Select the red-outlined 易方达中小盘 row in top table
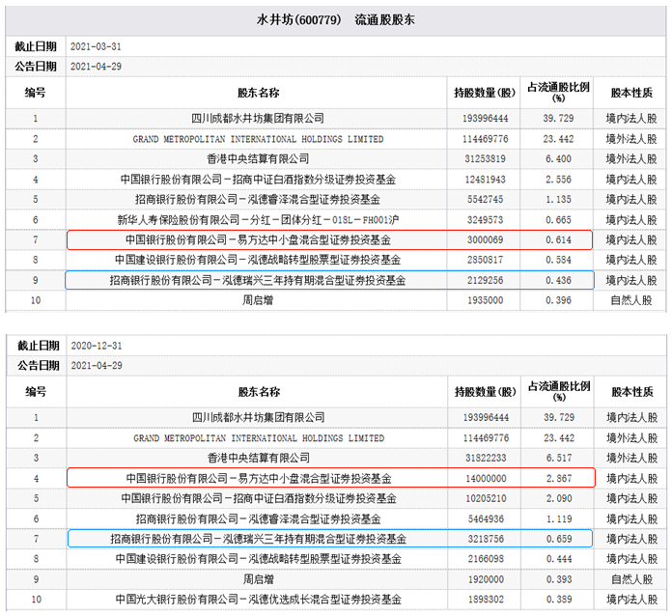Viewport: 672px width, 616px height. pos(329,239)
